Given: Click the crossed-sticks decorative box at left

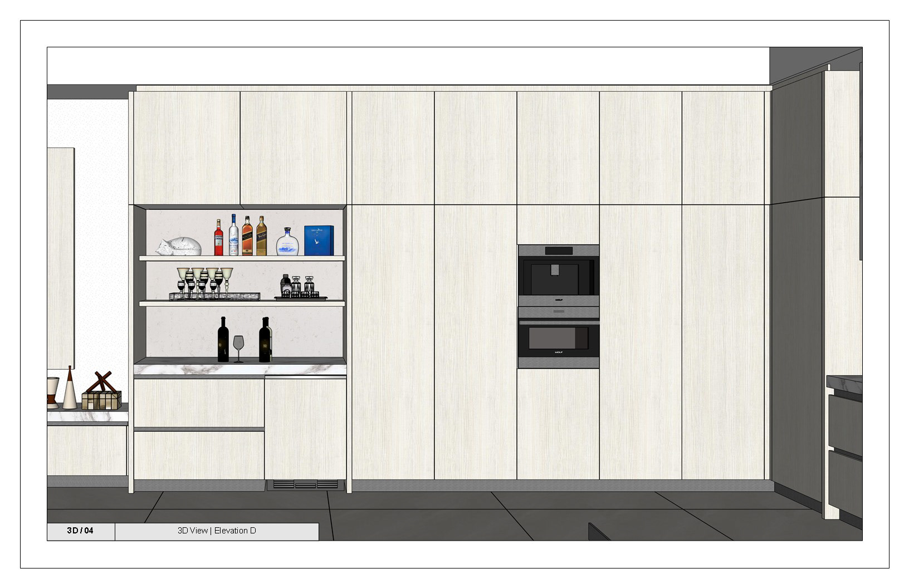Looking at the screenshot, I should click(101, 394).
